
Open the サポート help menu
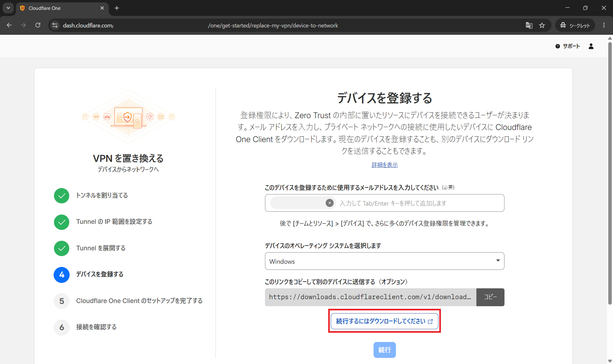click(x=568, y=46)
